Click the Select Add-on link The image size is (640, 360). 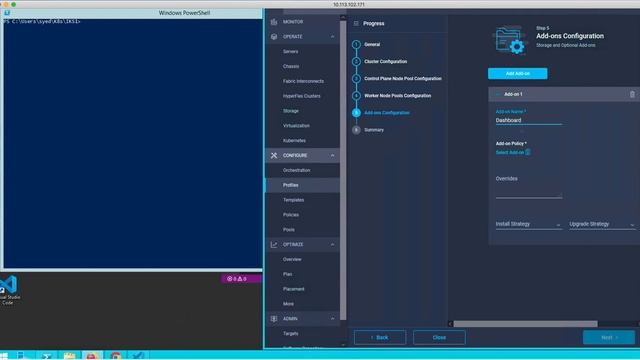pyautogui.click(x=509, y=152)
